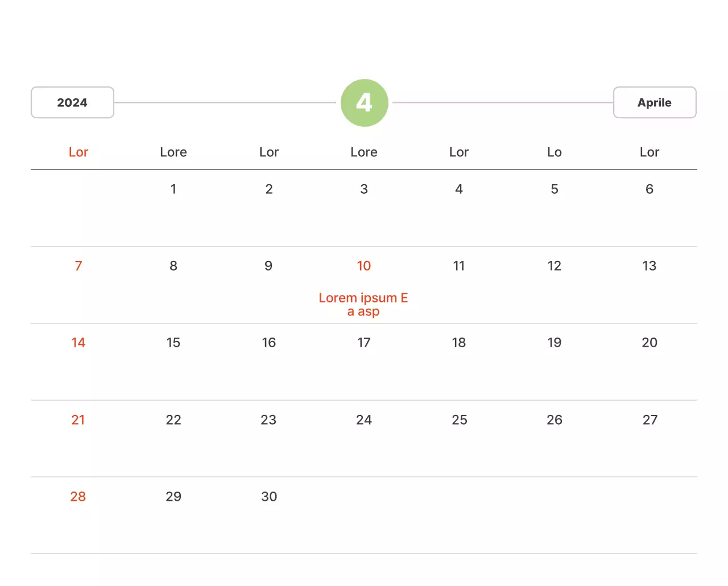Click date 20 in the third week
Image resolution: width=728 pixels, height=586 pixels.
pos(650,343)
